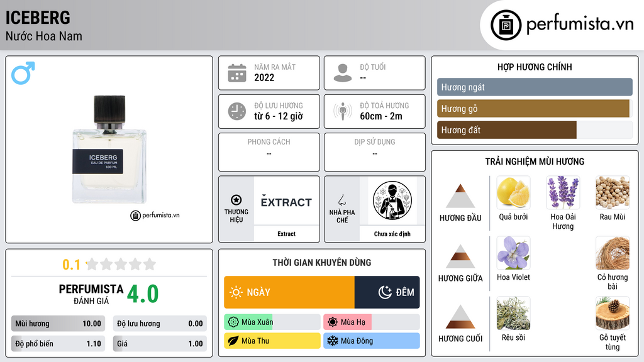Image resolution: width=644 pixels, height=362 pixels.
Task: Click the Hoa Violet flower image
Action: click(513, 253)
